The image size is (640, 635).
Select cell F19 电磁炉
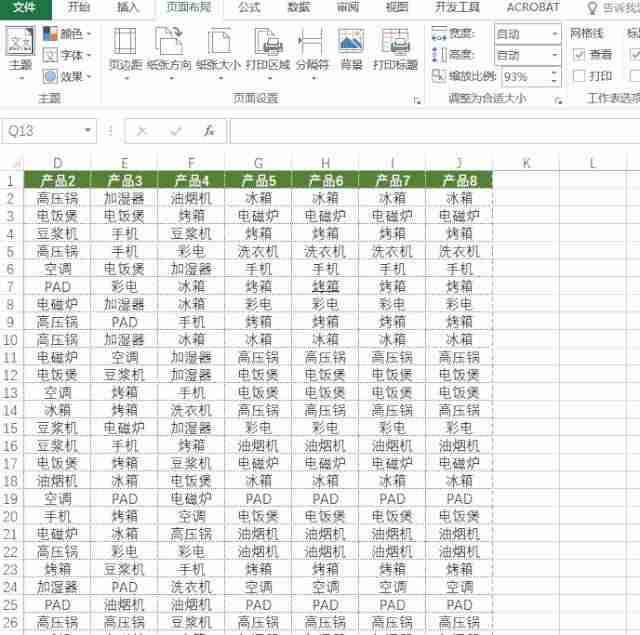pos(191,499)
